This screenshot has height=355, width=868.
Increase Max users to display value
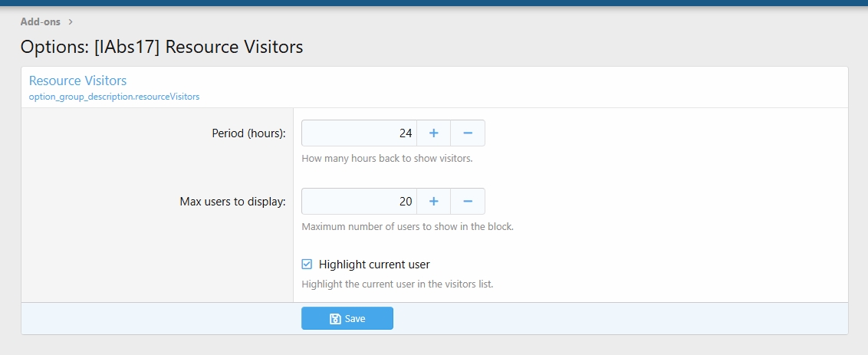(x=433, y=201)
